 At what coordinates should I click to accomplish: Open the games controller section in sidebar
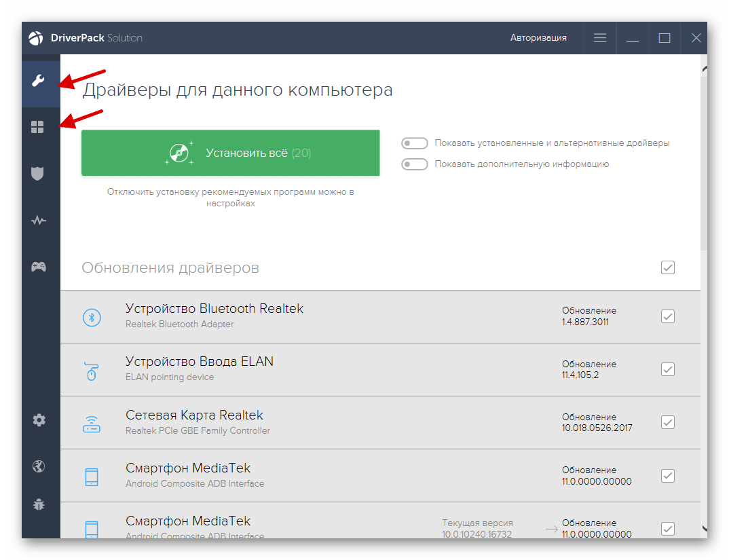tap(38, 267)
